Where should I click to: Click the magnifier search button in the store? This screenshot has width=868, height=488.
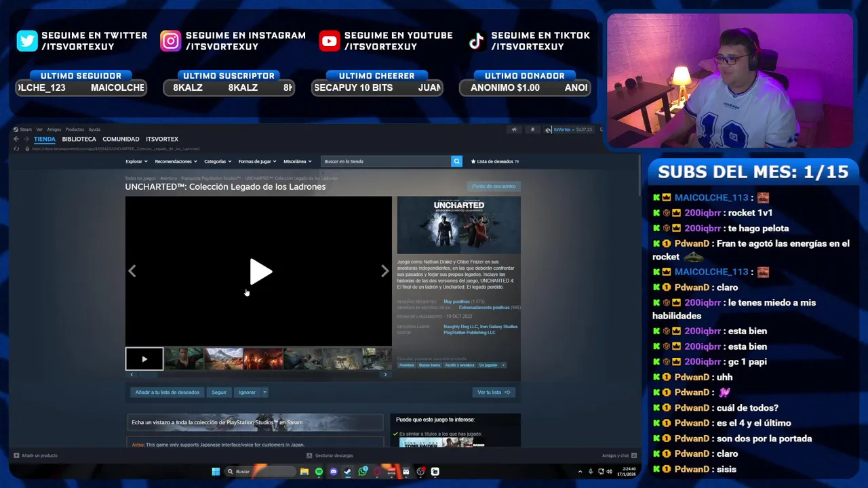456,161
